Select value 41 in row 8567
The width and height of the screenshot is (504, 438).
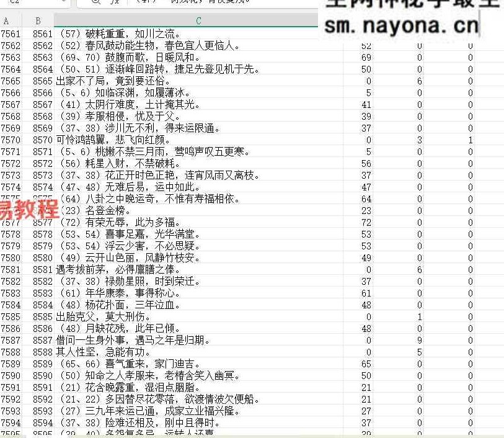pos(366,105)
